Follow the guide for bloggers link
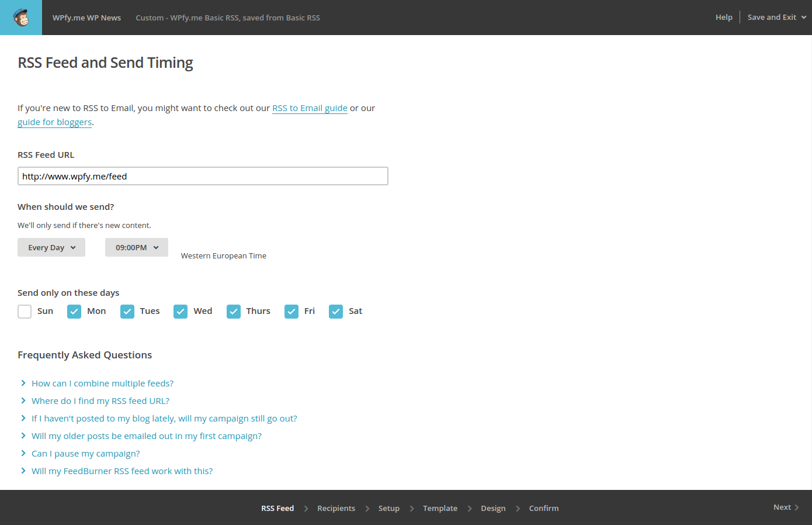 [x=54, y=122]
